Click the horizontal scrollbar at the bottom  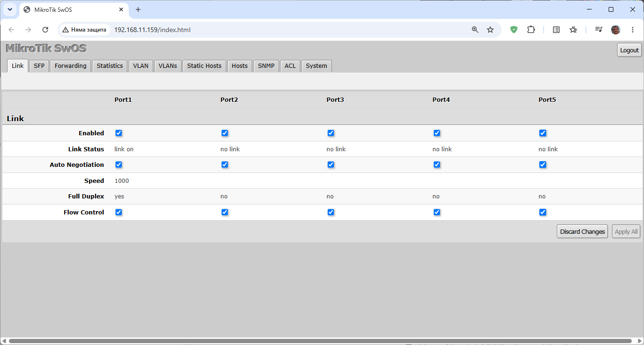[320, 341]
